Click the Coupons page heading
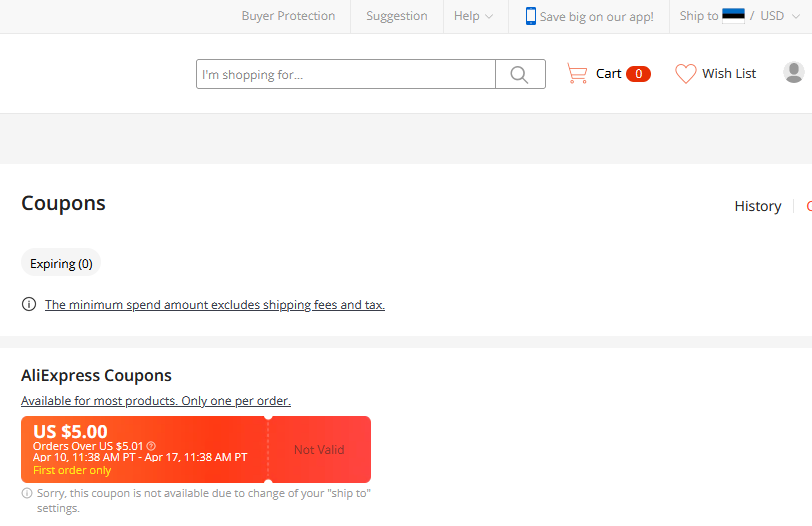Image resolution: width=812 pixels, height=526 pixels. [63, 203]
